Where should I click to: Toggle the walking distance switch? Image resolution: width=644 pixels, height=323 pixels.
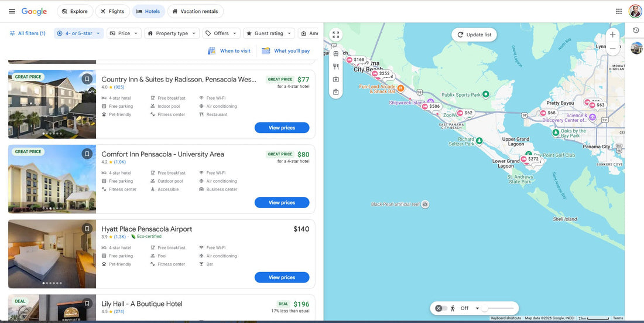pyautogui.click(x=441, y=308)
